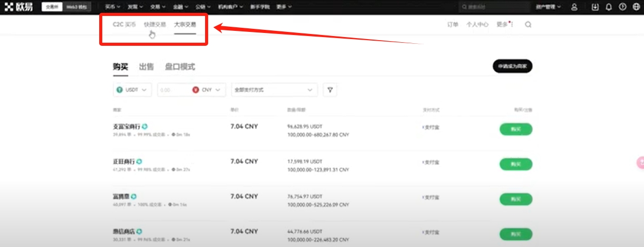Click 购买 button for 富腾惠

(516, 199)
